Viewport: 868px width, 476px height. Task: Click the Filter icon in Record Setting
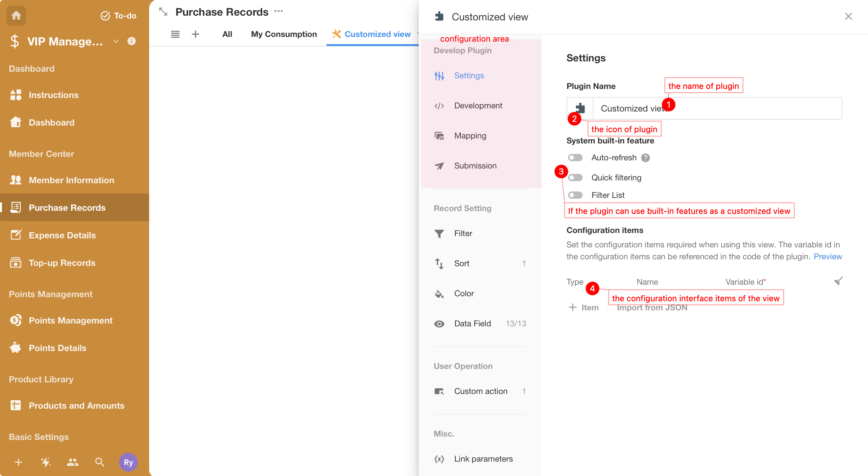click(440, 233)
